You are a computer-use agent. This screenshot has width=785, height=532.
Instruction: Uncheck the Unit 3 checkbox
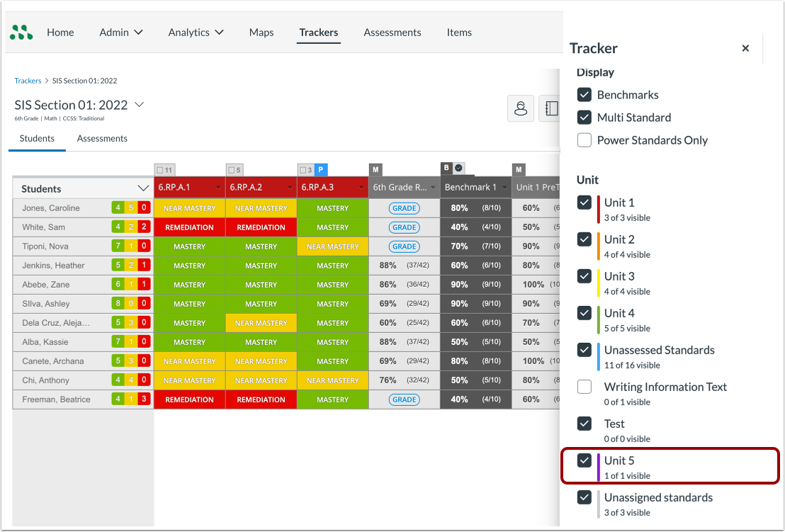pos(584,276)
